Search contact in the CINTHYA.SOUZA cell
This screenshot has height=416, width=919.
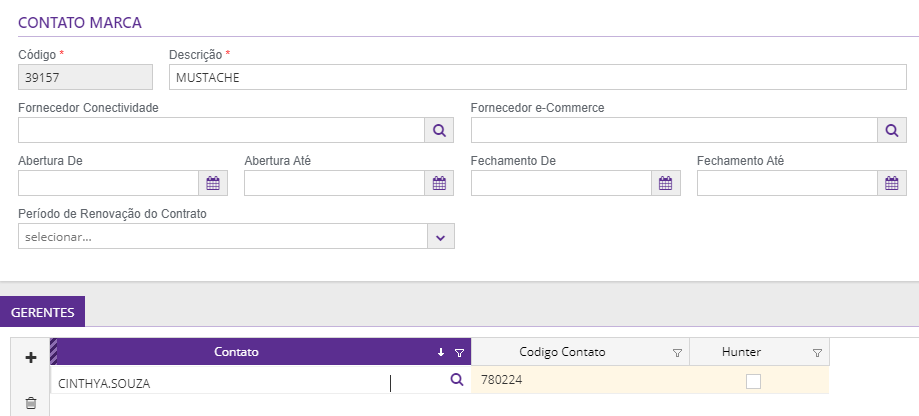point(457,380)
